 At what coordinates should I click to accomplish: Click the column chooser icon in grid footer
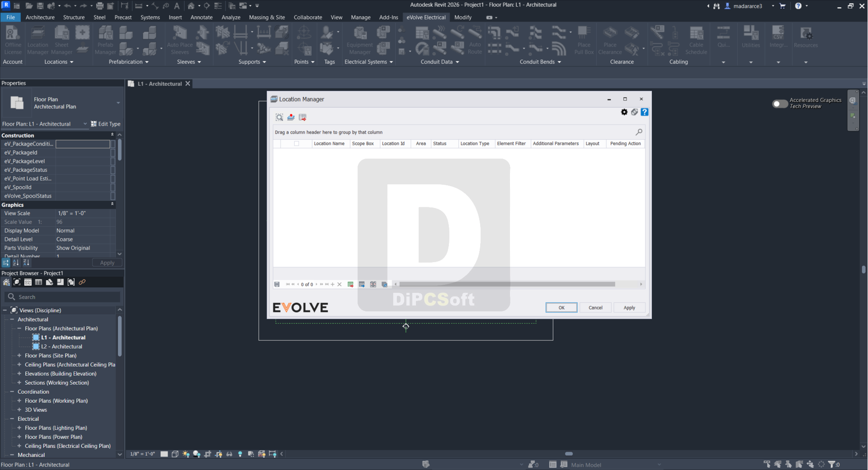click(373, 284)
